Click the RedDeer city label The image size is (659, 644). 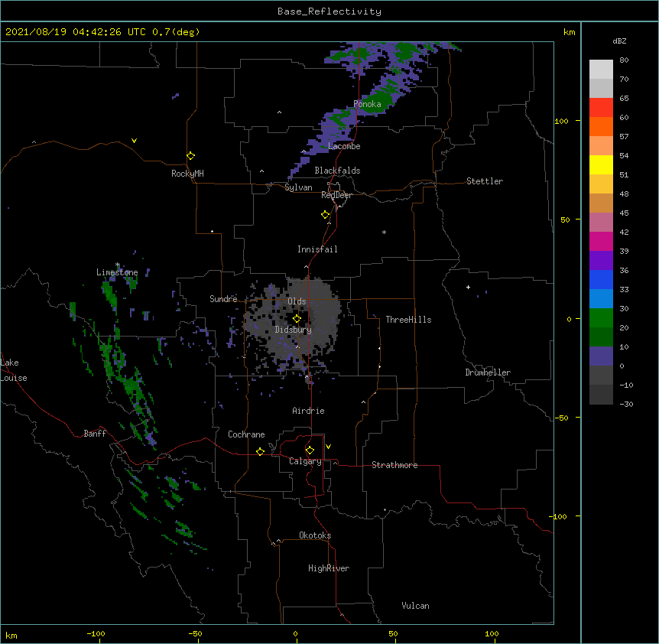tap(336, 195)
